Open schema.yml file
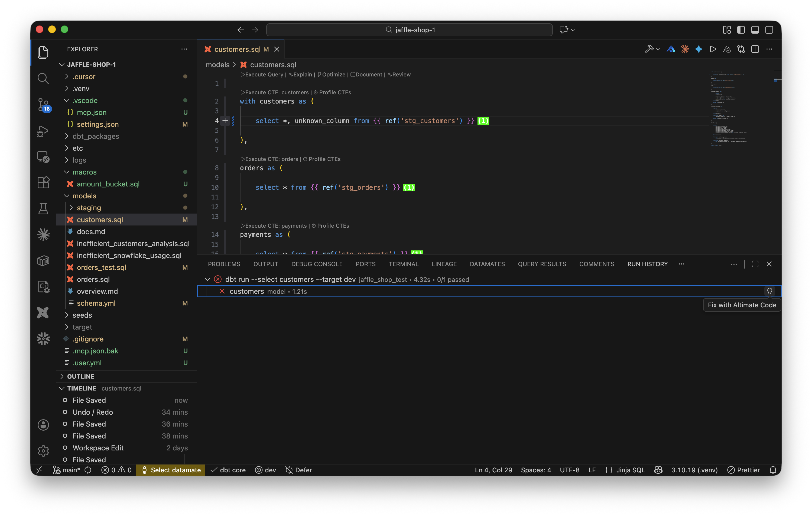 pos(96,303)
